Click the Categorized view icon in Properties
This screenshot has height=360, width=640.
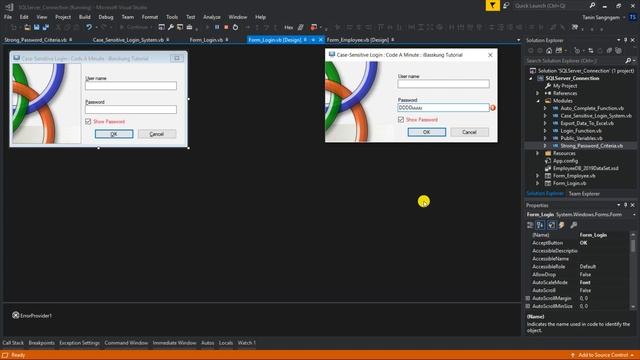click(x=530, y=225)
